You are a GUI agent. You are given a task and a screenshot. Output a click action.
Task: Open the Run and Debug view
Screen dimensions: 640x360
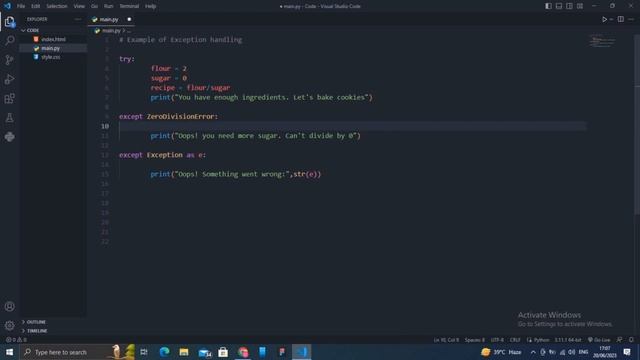click(10, 79)
